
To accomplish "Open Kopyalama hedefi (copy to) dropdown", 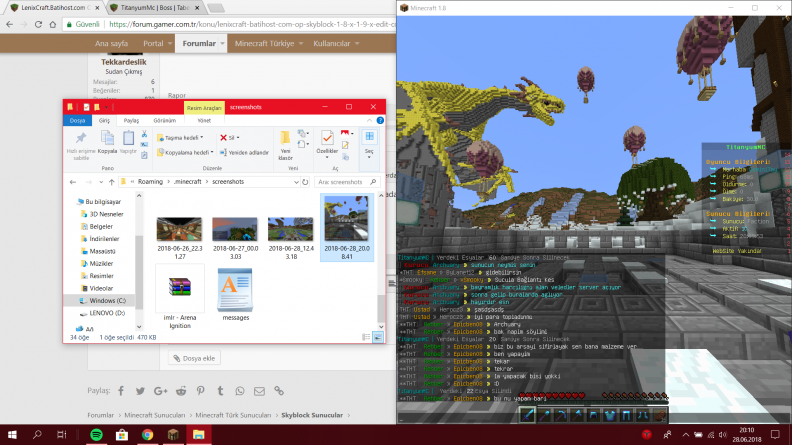I will (185, 153).
